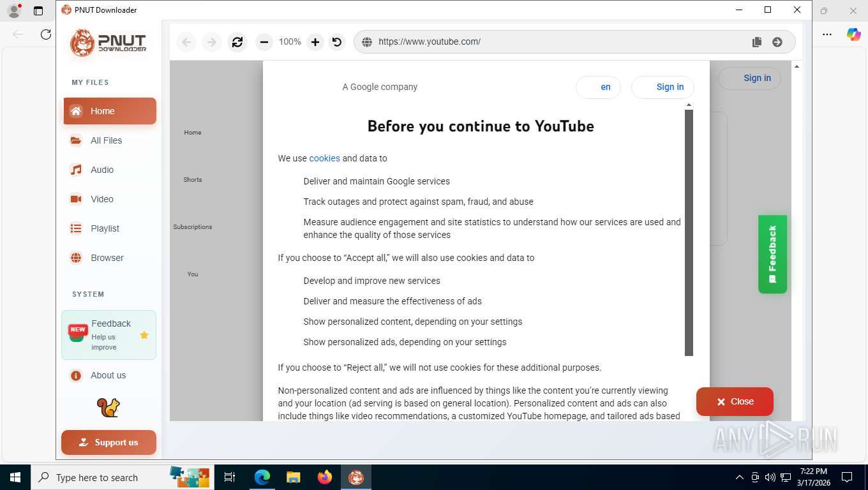The height and width of the screenshot is (490, 868).
Task: Zoom in with the plus button
Action: coord(315,42)
